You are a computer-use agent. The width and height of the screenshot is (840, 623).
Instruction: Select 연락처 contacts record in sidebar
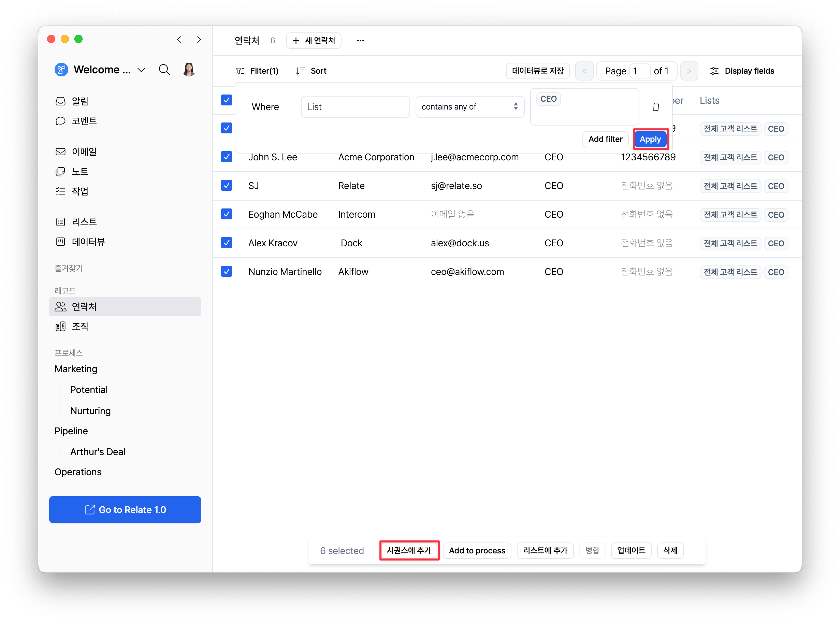125,307
